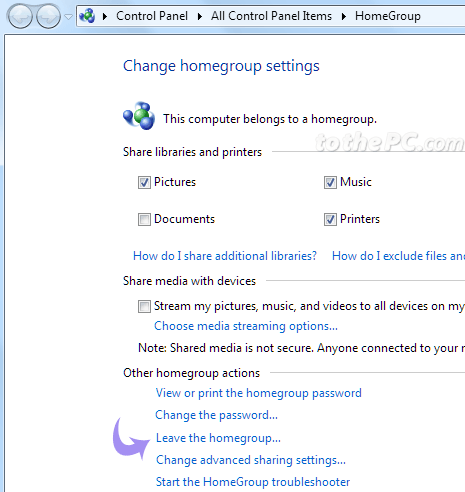Click the homegroup spheres icon beside status text
This screenshot has height=492, width=465.
pos(139,116)
